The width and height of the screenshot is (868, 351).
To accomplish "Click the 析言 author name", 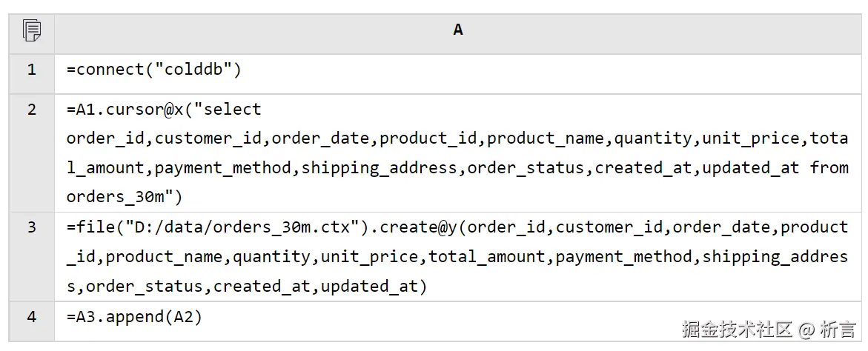I will click(x=839, y=329).
